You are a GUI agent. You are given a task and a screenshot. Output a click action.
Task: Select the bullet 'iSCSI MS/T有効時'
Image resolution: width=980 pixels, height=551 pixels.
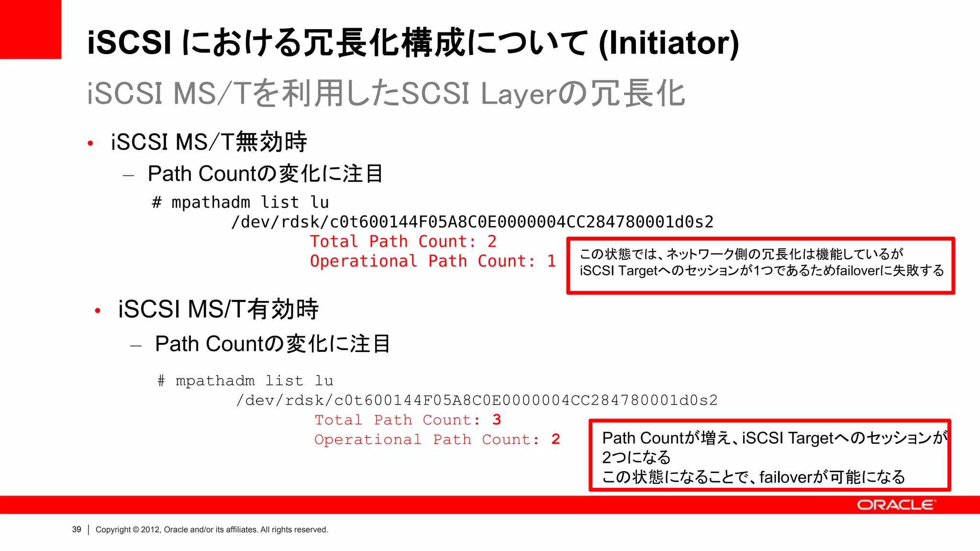tap(218, 309)
